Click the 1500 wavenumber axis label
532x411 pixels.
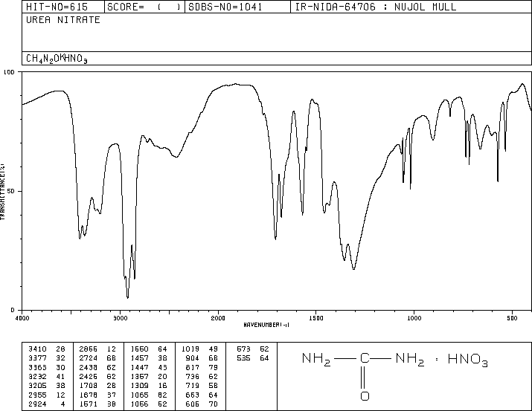[316, 318]
